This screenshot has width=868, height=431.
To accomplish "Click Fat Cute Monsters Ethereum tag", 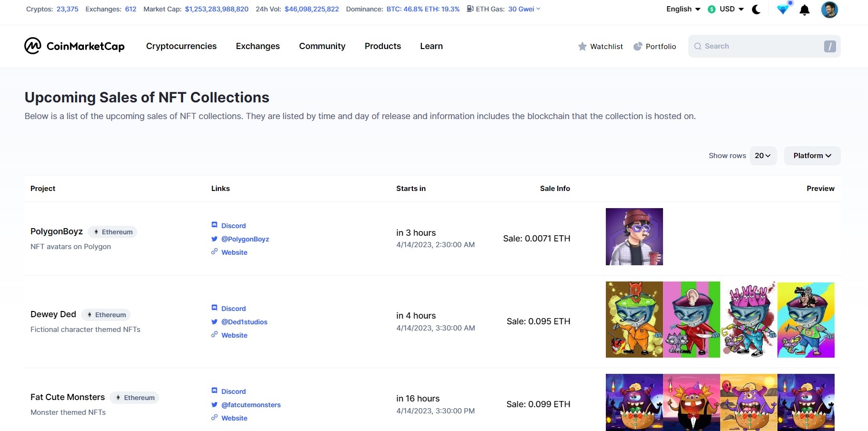I will pyautogui.click(x=134, y=398).
